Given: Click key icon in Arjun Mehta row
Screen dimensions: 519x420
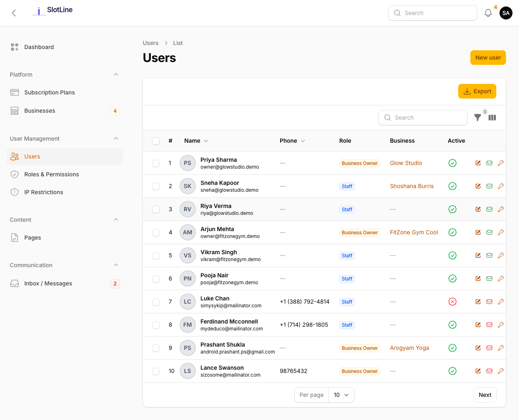Looking at the screenshot, I should point(501,232).
